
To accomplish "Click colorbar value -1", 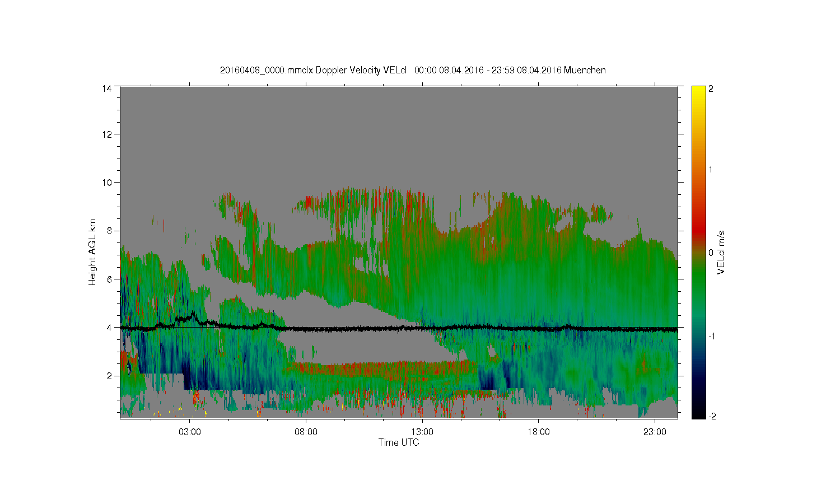I will tap(711, 335).
